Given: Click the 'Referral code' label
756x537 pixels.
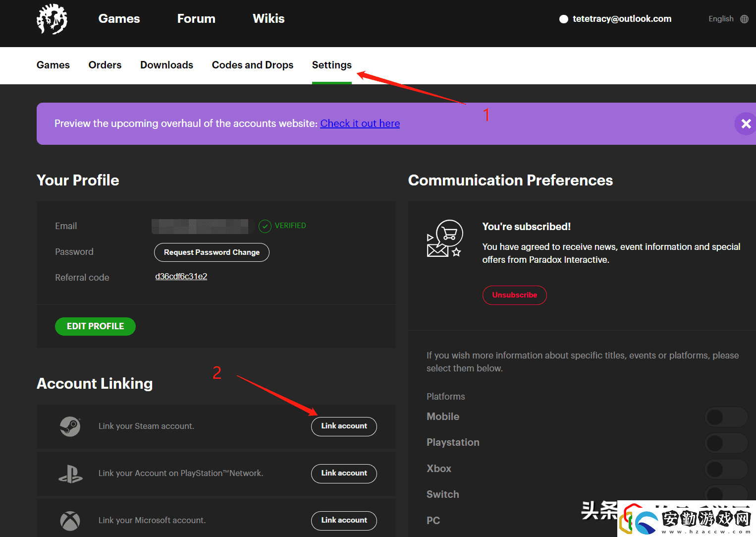Looking at the screenshot, I should pos(82,278).
